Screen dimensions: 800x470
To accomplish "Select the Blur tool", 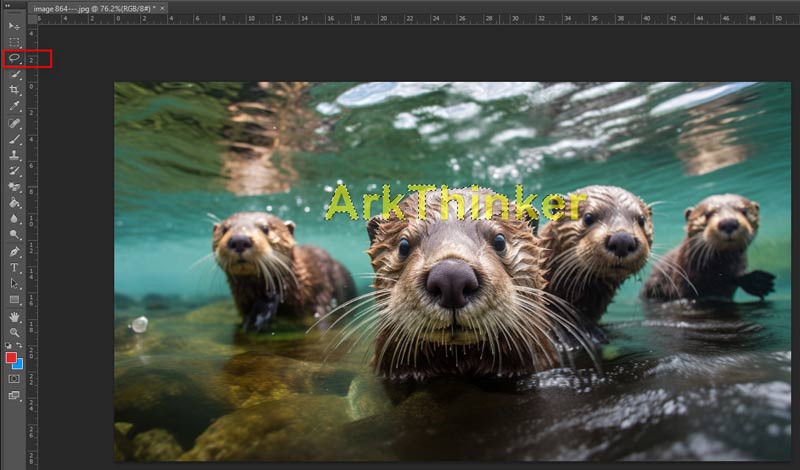I will click(14, 219).
